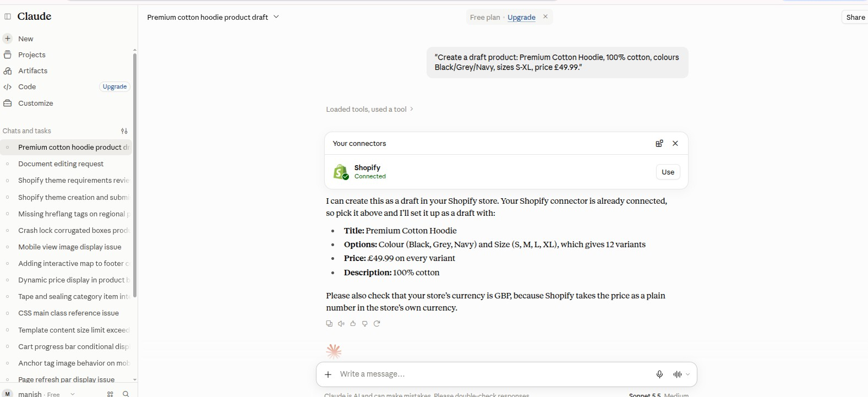
Task: Read the response aloud with the speaker icon
Action: tap(341, 323)
